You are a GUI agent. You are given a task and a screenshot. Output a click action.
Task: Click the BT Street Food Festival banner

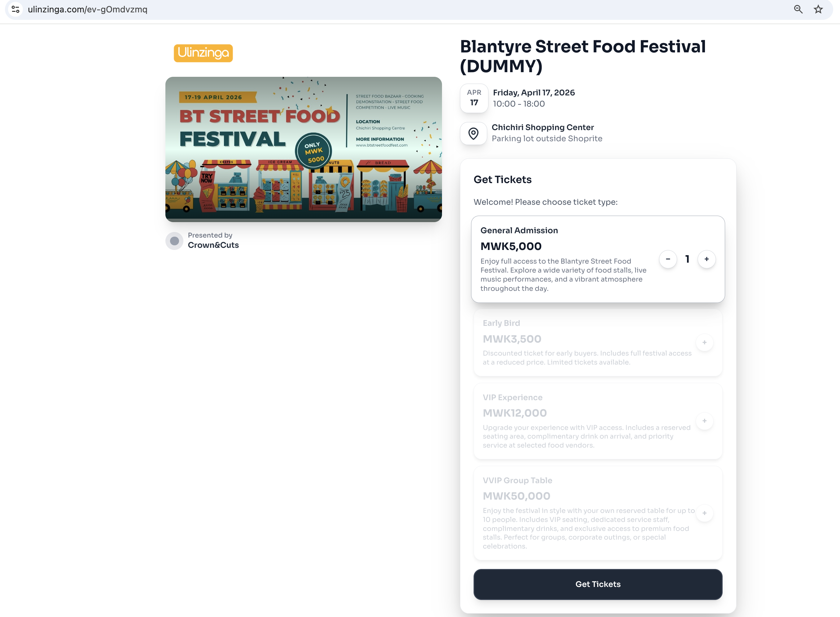303,149
